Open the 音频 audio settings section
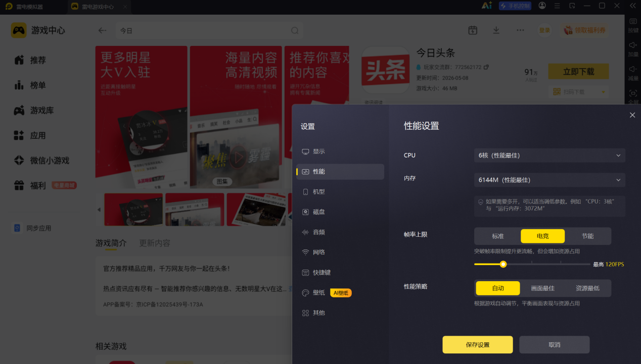Viewport: 641px width, 364px height. 340,232
